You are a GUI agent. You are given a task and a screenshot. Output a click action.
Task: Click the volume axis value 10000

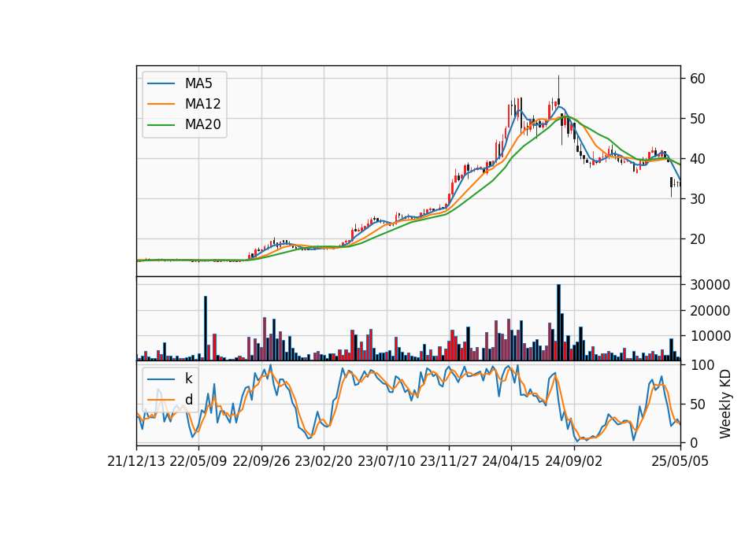[710, 336]
